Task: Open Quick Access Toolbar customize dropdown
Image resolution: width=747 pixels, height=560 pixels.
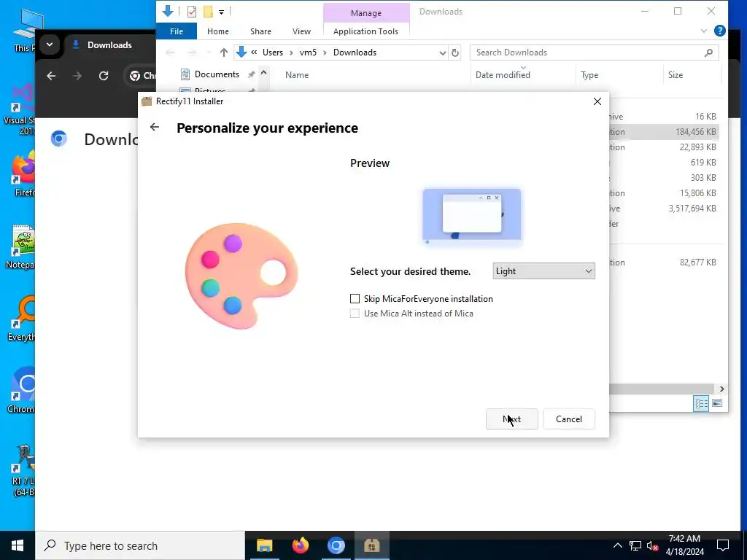Action: [x=222, y=12]
